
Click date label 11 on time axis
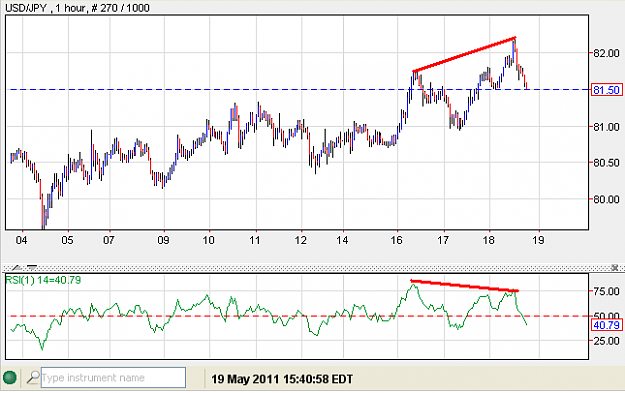coord(255,240)
